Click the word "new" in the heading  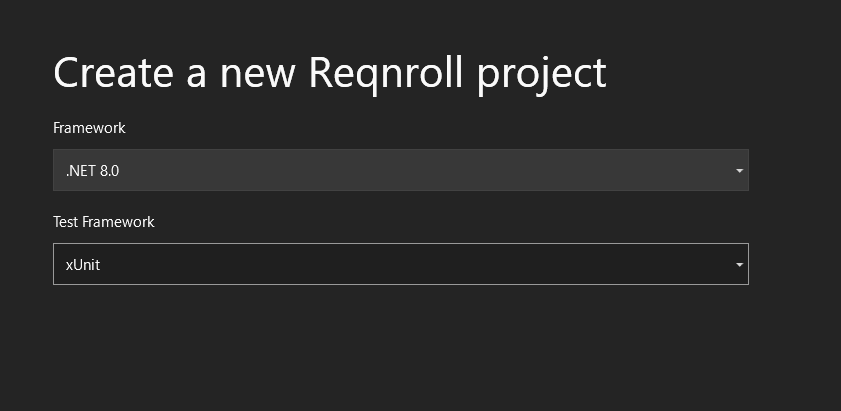(x=244, y=75)
